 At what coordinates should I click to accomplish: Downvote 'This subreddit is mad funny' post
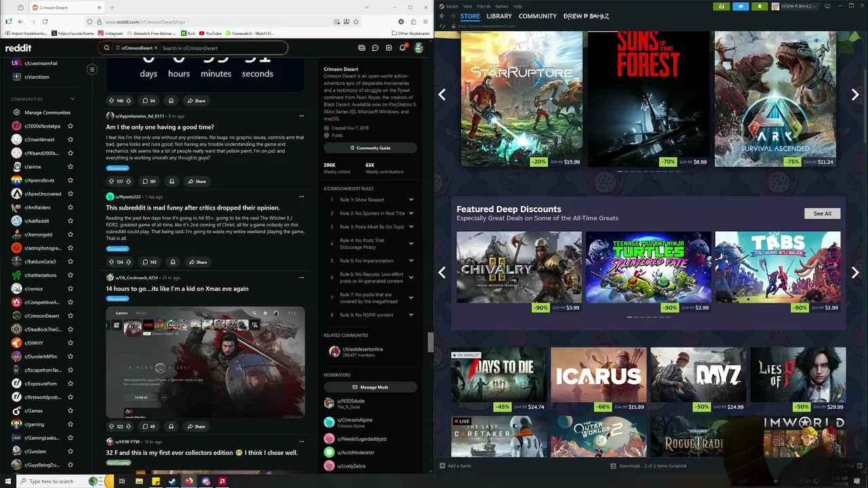(128, 262)
